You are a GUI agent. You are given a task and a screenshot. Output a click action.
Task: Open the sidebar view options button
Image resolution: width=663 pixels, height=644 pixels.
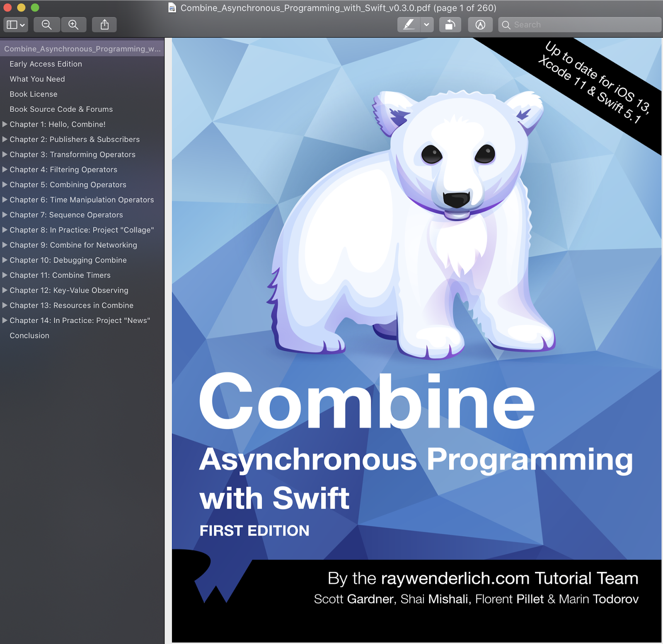pos(15,25)
